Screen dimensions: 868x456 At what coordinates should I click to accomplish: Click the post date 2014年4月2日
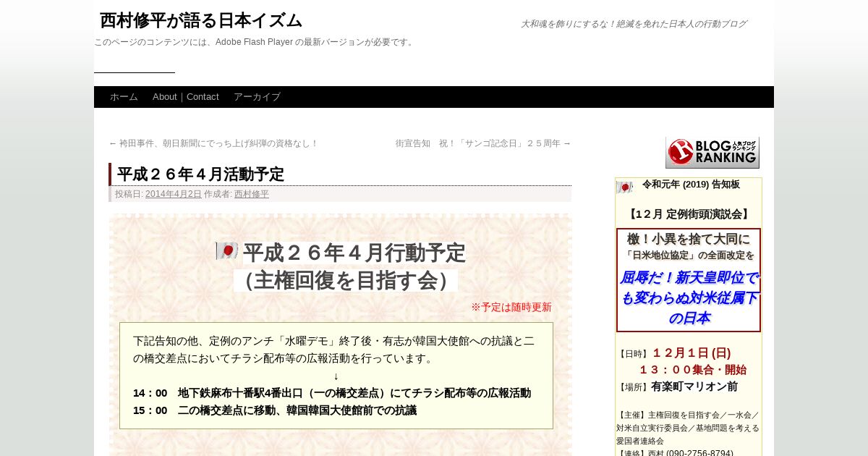point(174,194)
